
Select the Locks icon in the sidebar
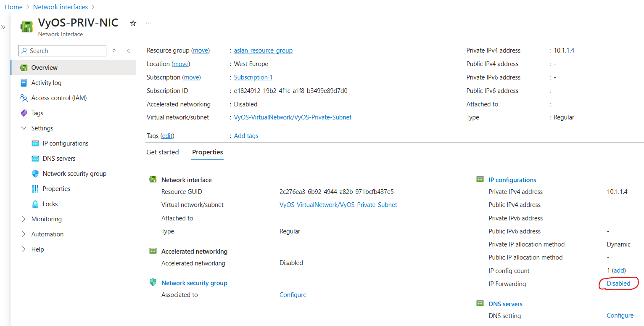point(36,204)
